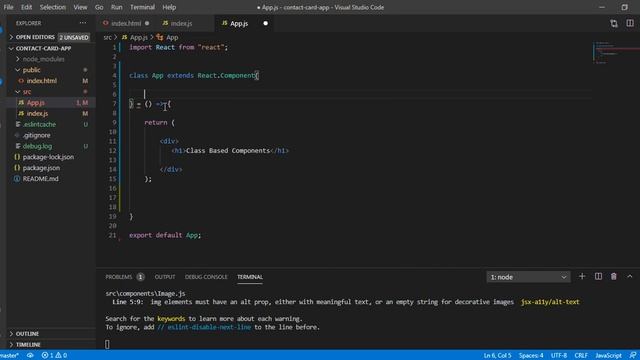
Task: Restore down the VS Code window
Action: point(624,7)
